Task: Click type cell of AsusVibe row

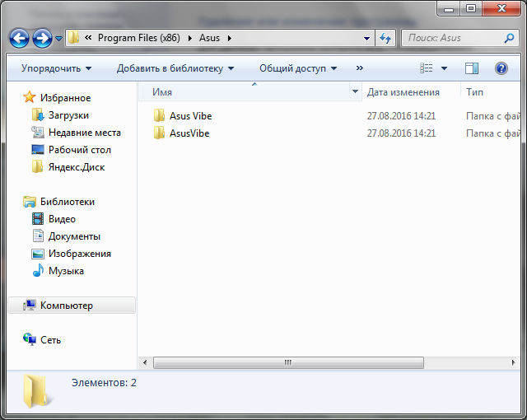Action: [492, 133]
